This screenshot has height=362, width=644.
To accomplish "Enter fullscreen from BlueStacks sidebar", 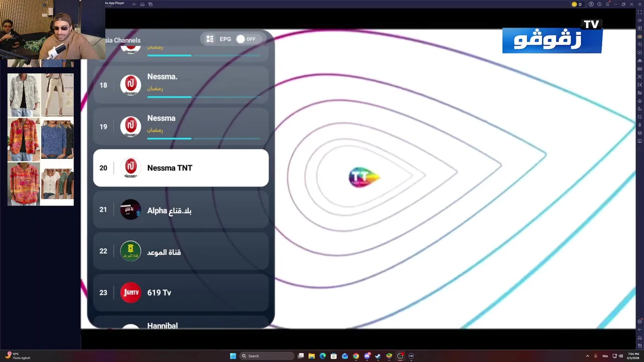I will (639, 12).
